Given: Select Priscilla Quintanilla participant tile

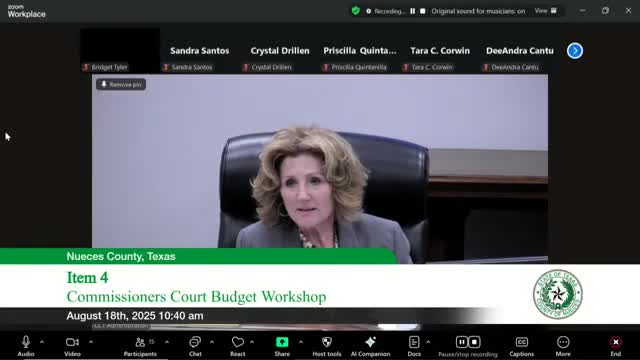Looking at the screenshot, I should pyautogui.click(x=360, y=51).
